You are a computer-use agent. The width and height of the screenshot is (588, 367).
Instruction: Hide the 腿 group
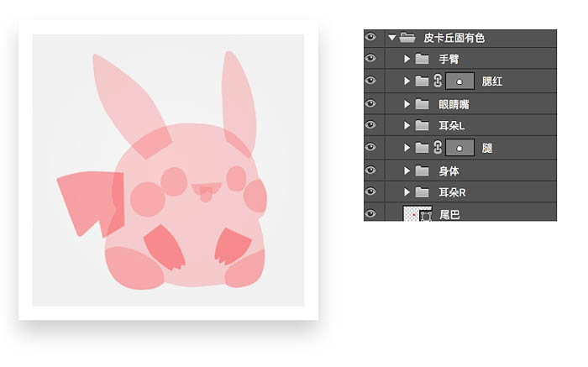(x=370, y=147)
